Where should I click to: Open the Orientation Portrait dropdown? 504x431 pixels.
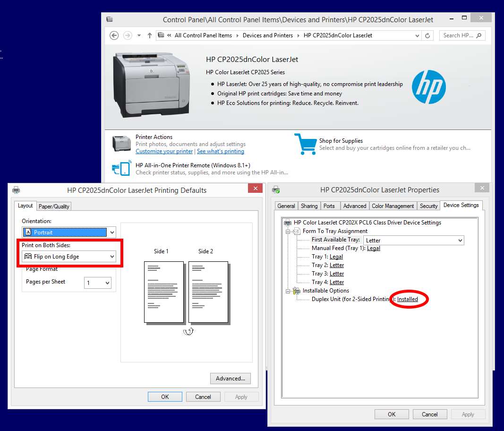69,232
